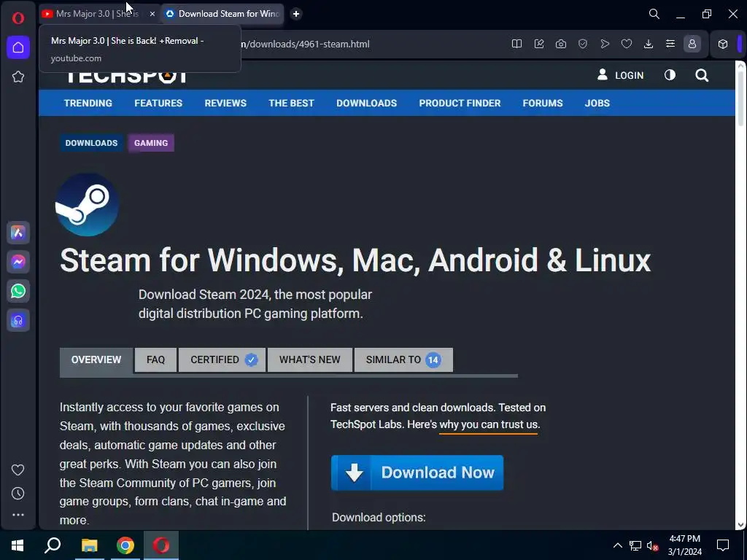This screenshot has height=560, width=747.
Task: Take a snapshot with the camera icon
Action: click(561, 44)
